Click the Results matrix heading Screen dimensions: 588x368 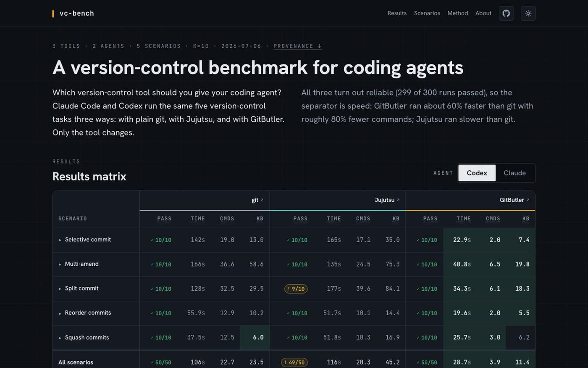click(89, 177)
